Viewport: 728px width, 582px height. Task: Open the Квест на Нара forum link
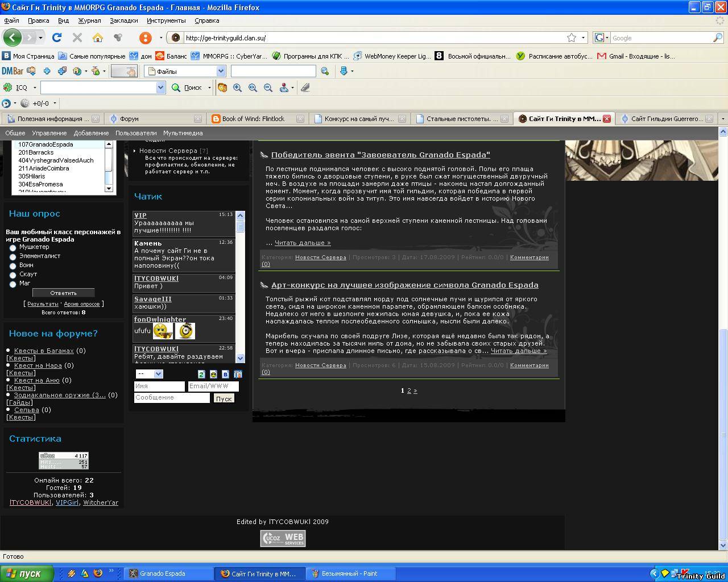coord(38,365)
